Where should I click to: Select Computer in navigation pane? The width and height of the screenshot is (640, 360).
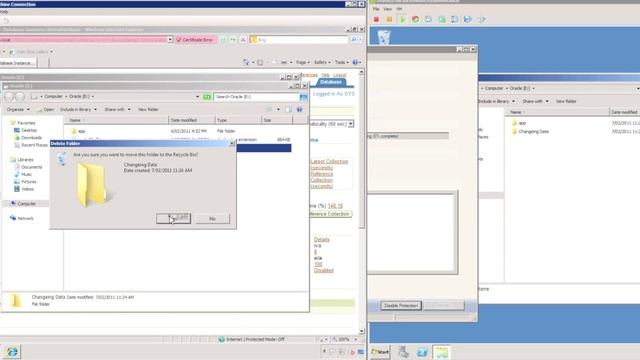[27, 204]
